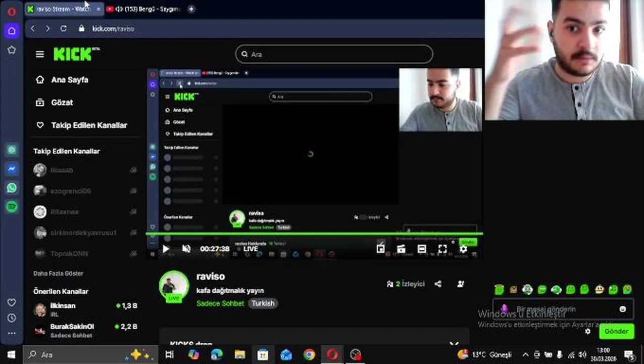This screenshot has width=644, height=364.
Task: Send the chat message with Gönder
Action: tap(616, 332)
